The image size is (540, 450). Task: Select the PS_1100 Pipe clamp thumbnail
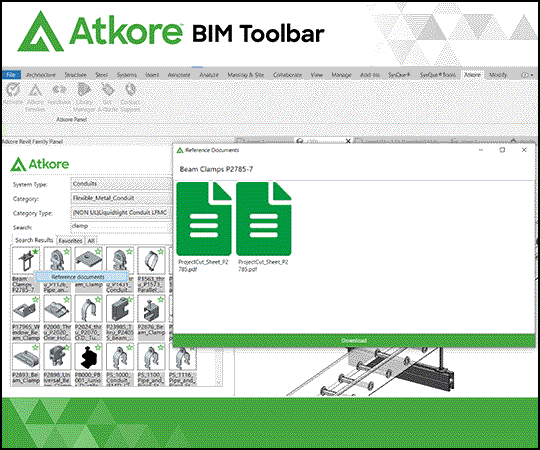pyautogui.click(x=151, y=357)
